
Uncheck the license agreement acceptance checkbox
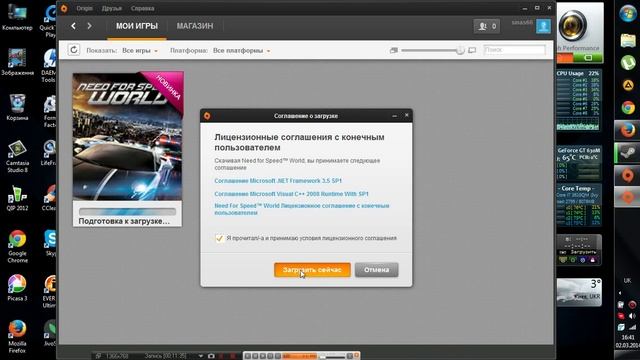(x=219, y=238)
